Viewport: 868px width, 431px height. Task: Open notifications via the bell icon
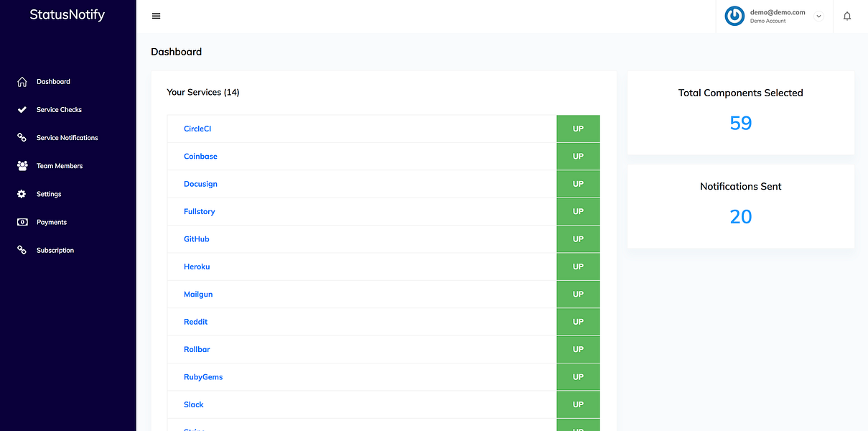tap(847, 15)
